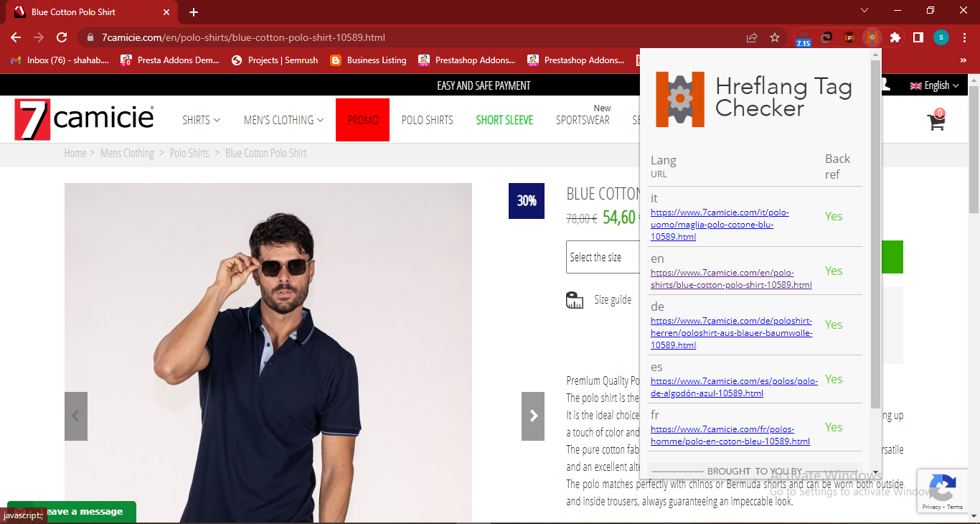This screenshot has width=980, height=524.
Task: Open the Size guide link
Action: tap(613, 299)
